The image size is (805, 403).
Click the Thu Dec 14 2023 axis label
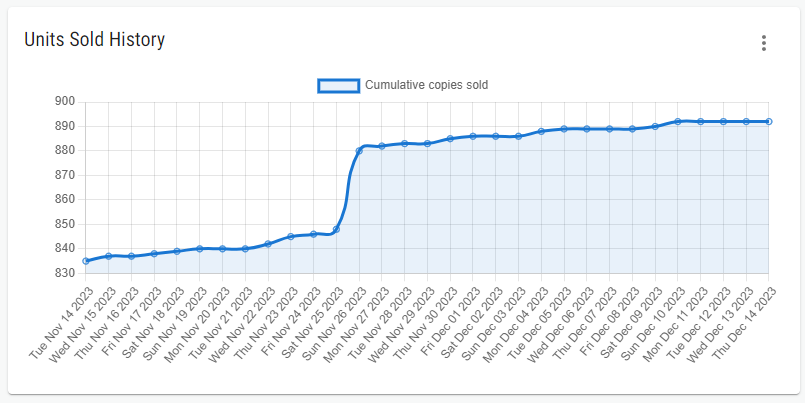(x=744, y=323)
